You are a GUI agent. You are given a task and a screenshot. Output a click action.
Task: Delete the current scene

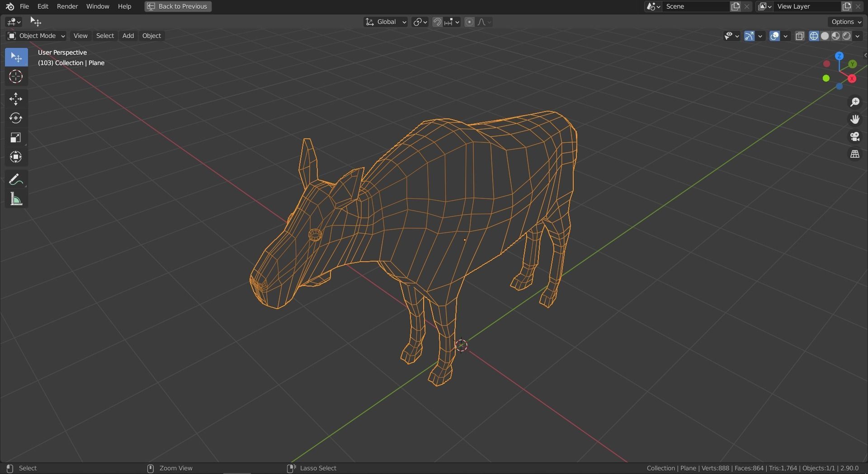(x=747, y=6)
